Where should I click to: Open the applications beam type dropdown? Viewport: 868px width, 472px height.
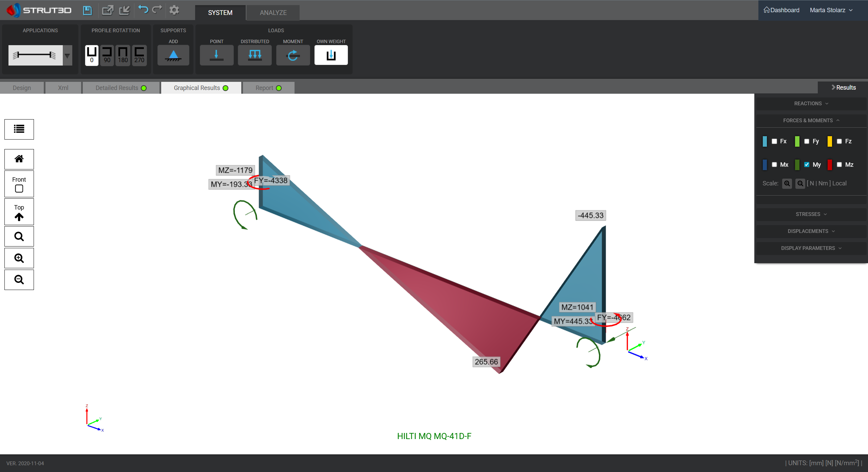68,55
